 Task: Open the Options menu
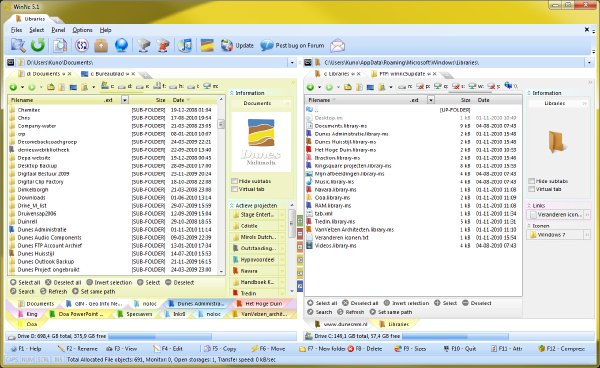[82, 30]
